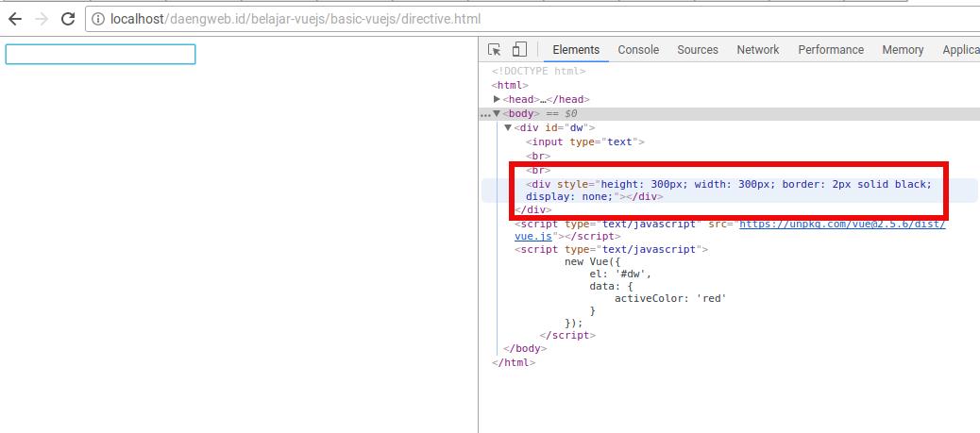
Task: Open the Application tab
Action: (x=960, y=50)
